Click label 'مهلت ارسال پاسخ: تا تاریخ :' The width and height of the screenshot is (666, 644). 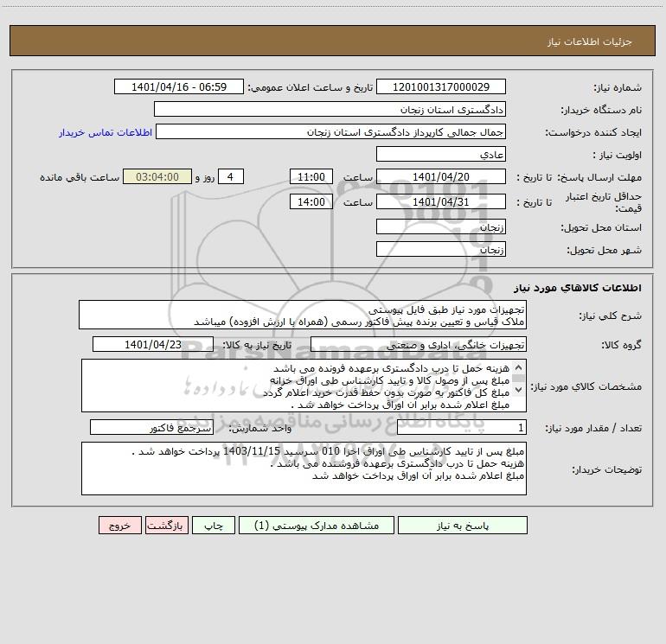point(579,177)
